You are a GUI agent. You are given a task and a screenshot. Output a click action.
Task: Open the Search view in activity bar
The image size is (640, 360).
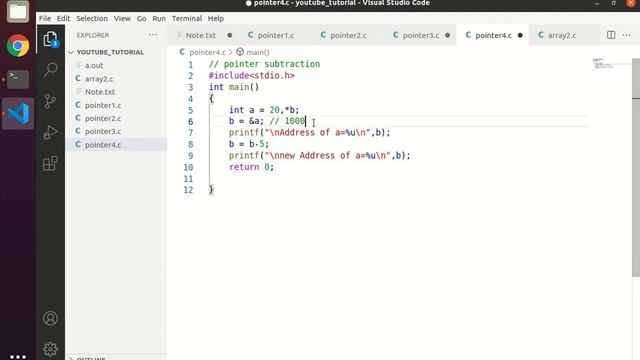tap(51, 69)
